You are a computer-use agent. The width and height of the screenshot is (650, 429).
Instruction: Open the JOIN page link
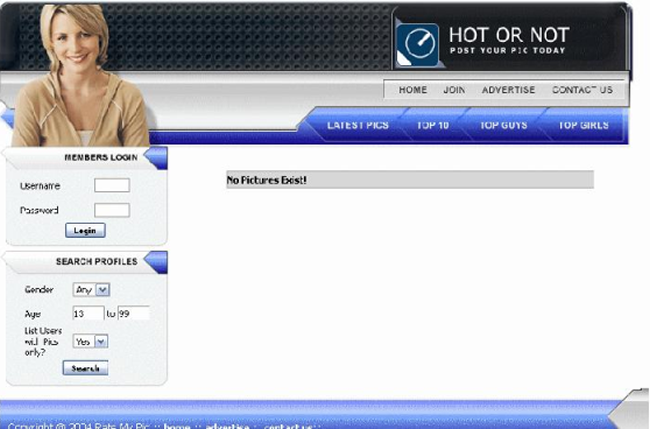tap(454, 90)
